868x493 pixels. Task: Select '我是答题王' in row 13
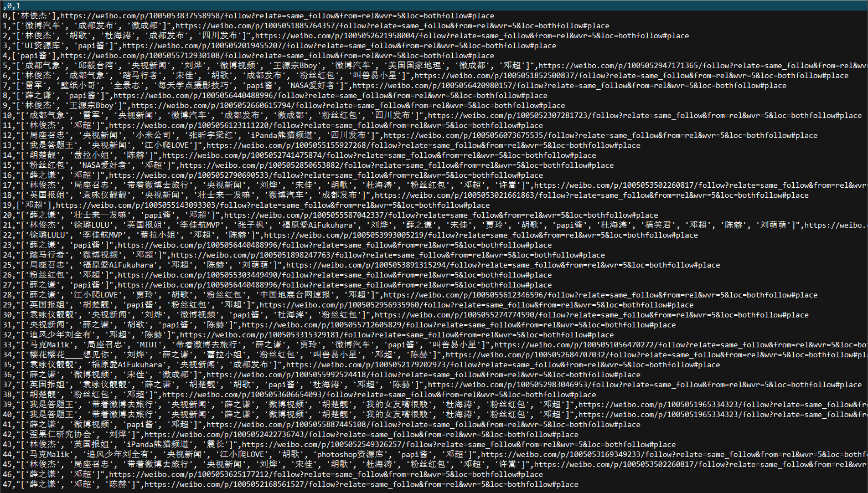click(x=51, y=145)
